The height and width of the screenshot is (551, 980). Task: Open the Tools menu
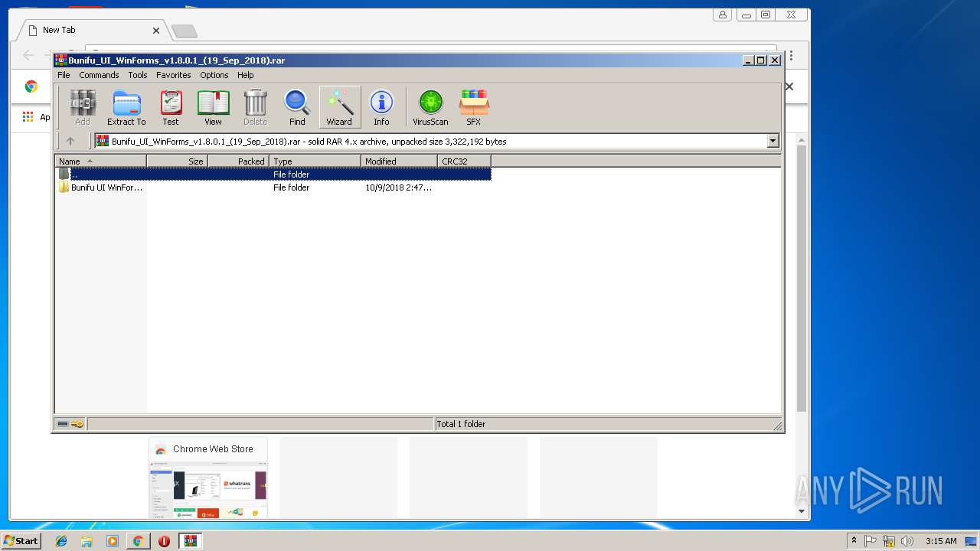138,75
